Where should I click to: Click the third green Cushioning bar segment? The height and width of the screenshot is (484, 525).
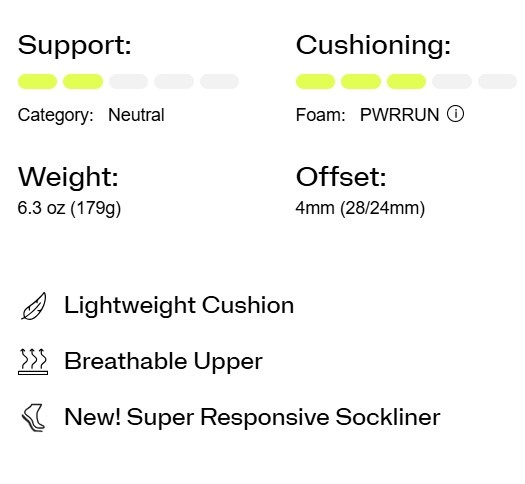coord(406,82)
